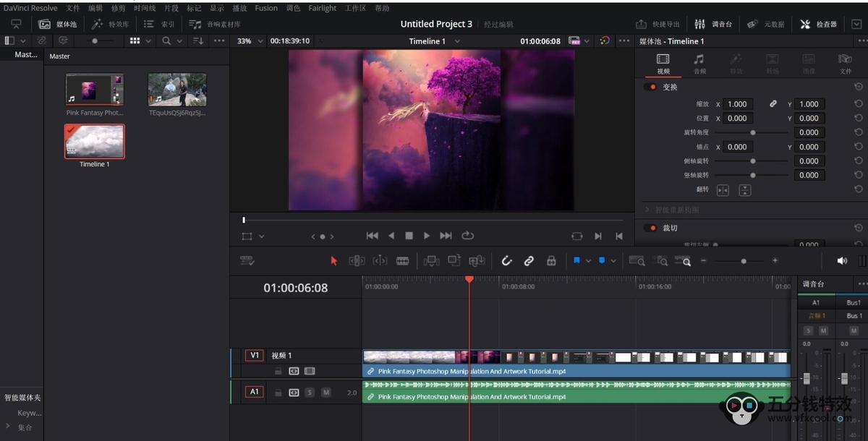The height and width of the screenshot is (441, 868).
Task: Click the horizontal flip button
Action: pyautogui.click(x=723, y=190)
